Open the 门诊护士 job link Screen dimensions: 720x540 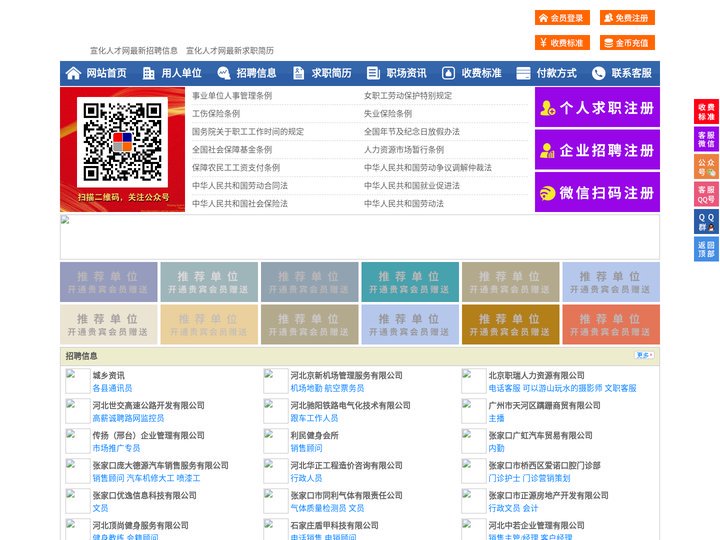click(x=504, y=478)
